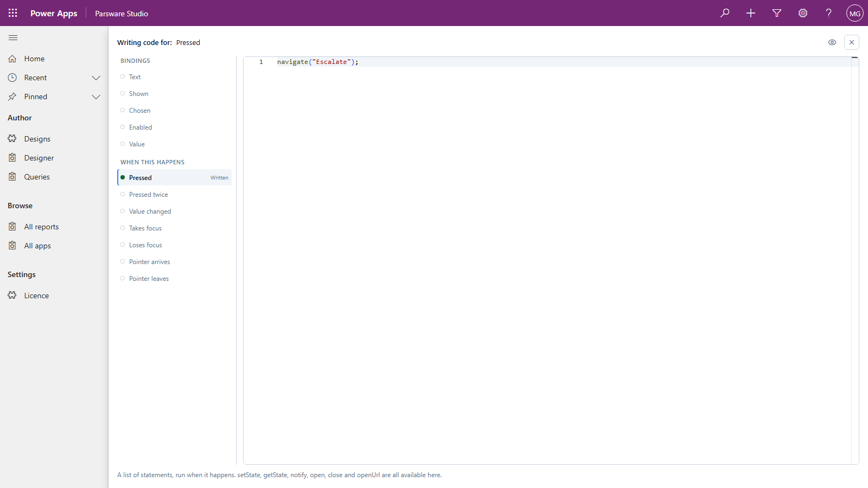
Task: Click the Designer clipboard icon
Action: (12, 158)
